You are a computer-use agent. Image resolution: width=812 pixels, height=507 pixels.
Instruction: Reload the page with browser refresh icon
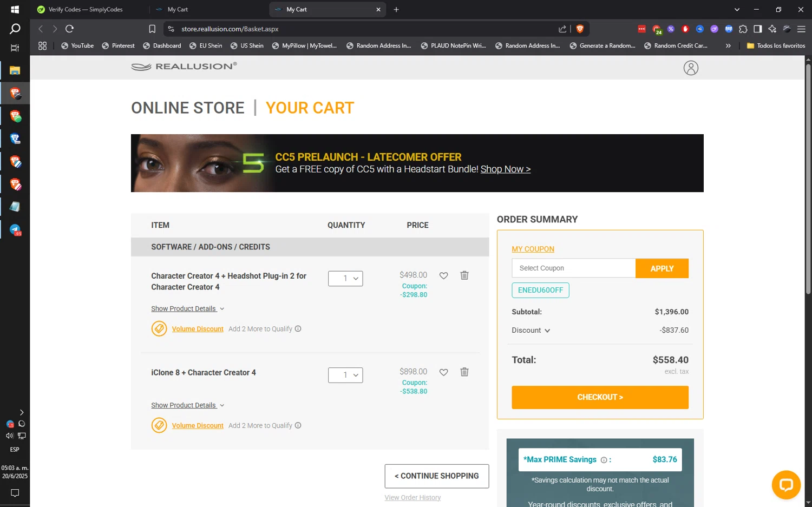(x=69, y=29)
